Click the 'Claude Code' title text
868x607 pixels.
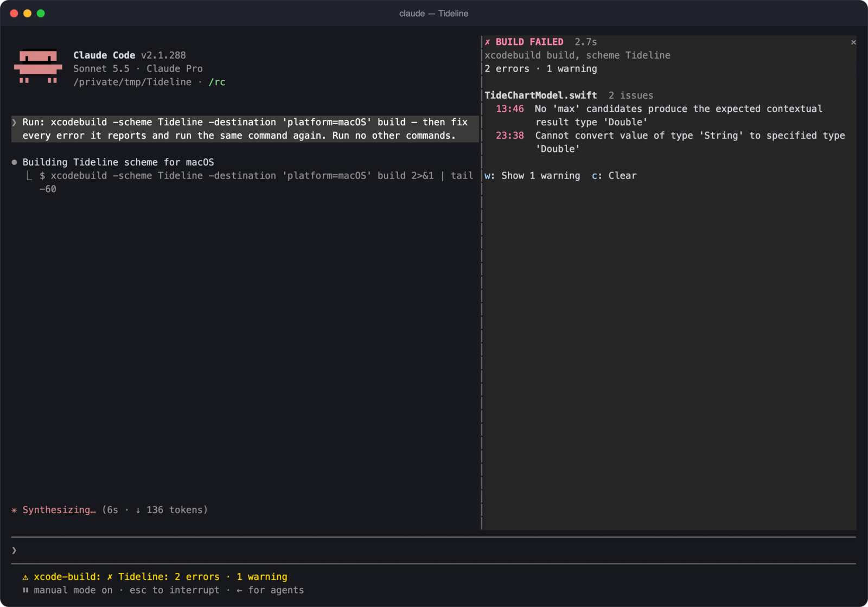click(104, 55)
